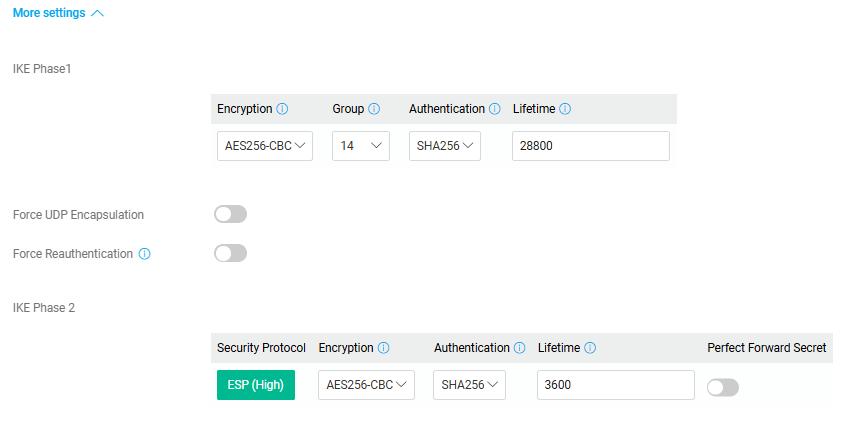Open IKE Phase1 Encryption AES256-CBC dropdown
The height and width of the screenshot is (433, 845).
(265, 146)
